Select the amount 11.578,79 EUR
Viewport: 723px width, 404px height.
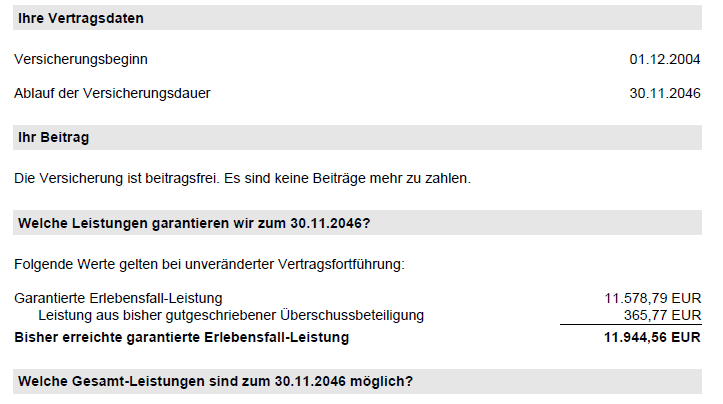[x=652, y=298]
